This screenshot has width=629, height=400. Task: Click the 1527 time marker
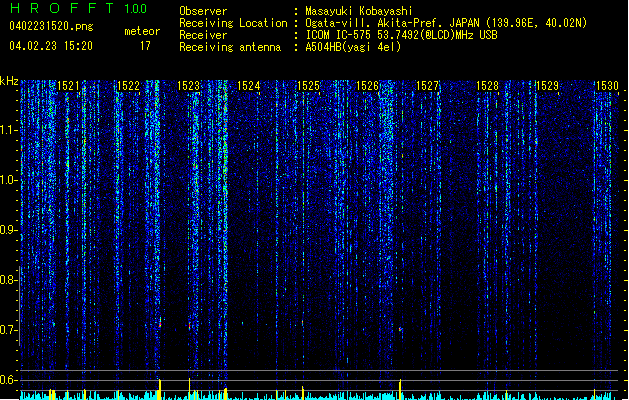(x=428, y=86)
